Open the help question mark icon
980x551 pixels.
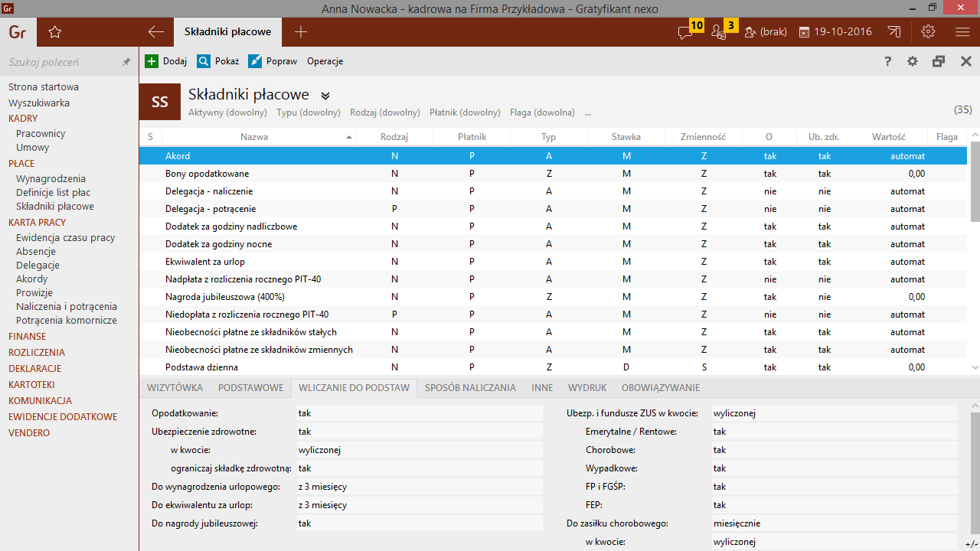tap(888, 61)
